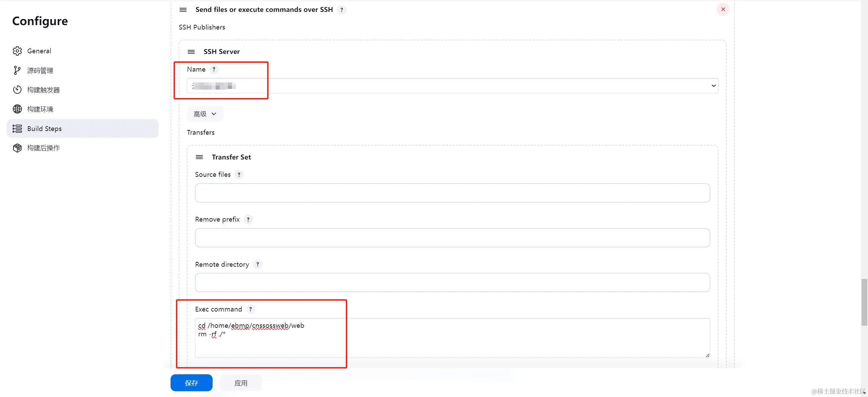The image size is (868, 397).
Task: Click the 应用 apply button
Action: tap(241, 383)
